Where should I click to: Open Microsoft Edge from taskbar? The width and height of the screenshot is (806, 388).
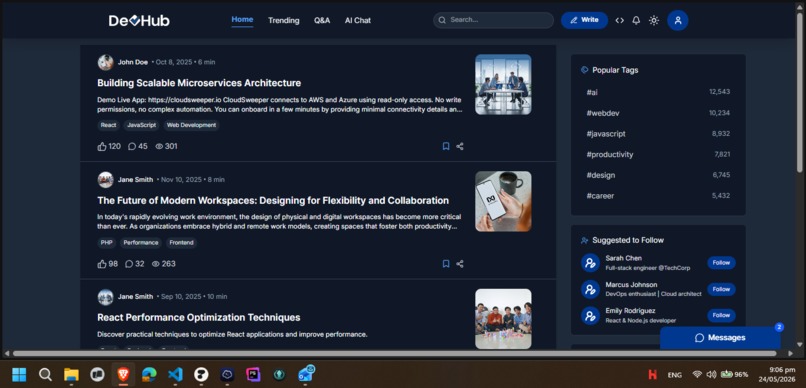tap(149, 375)
